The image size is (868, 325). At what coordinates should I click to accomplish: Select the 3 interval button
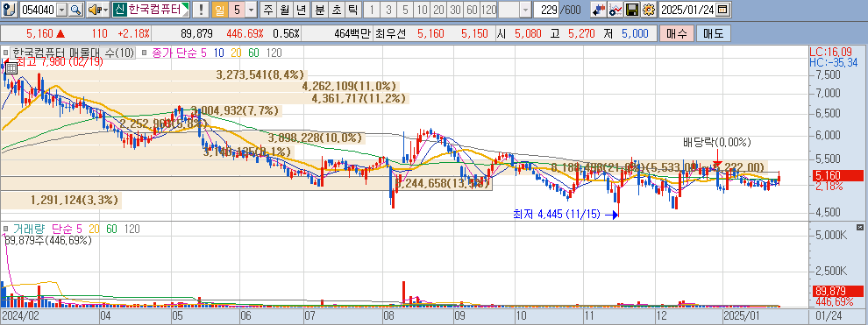pyautogui.click(x=388, y=10)
